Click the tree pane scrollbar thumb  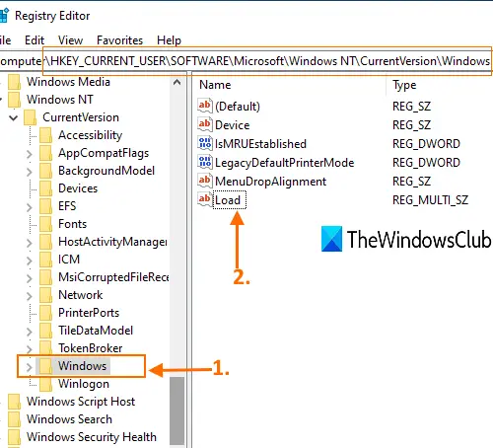tap(176, 411)
